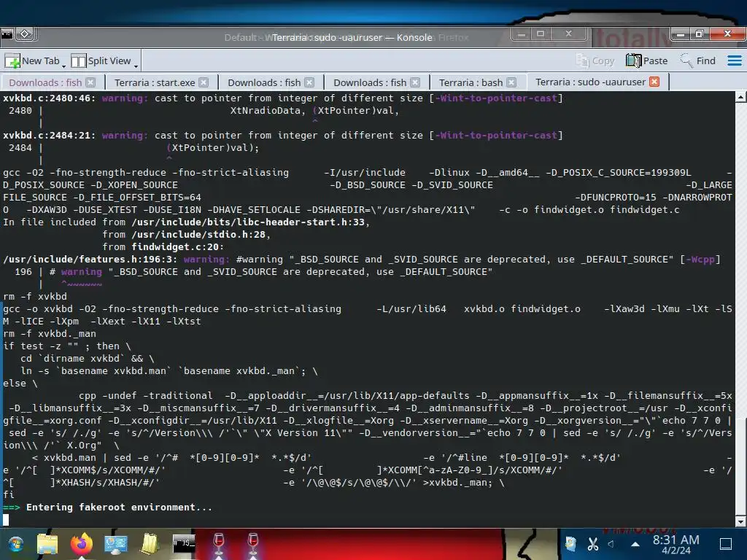Open a New Tab in Konsole

[32, 61]
